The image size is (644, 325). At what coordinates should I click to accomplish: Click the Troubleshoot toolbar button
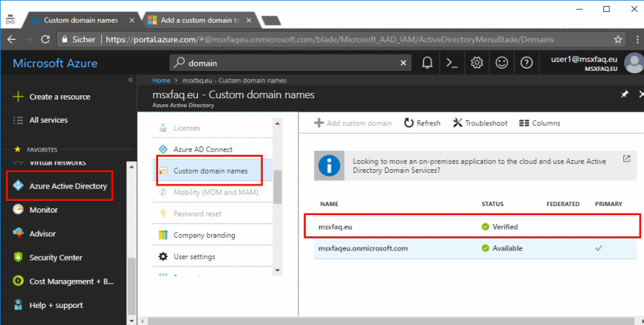point(480,123)
